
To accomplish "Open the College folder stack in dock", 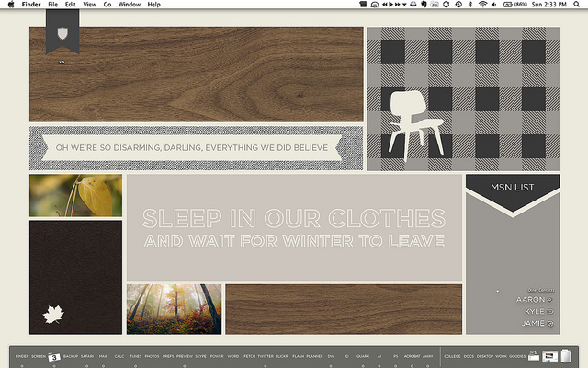I will tap(452, 356).
